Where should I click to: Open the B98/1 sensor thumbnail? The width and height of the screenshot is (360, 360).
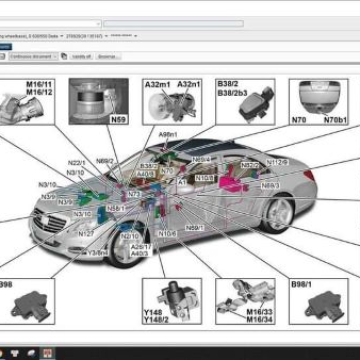pyautogui.click(x=319, y=301)
